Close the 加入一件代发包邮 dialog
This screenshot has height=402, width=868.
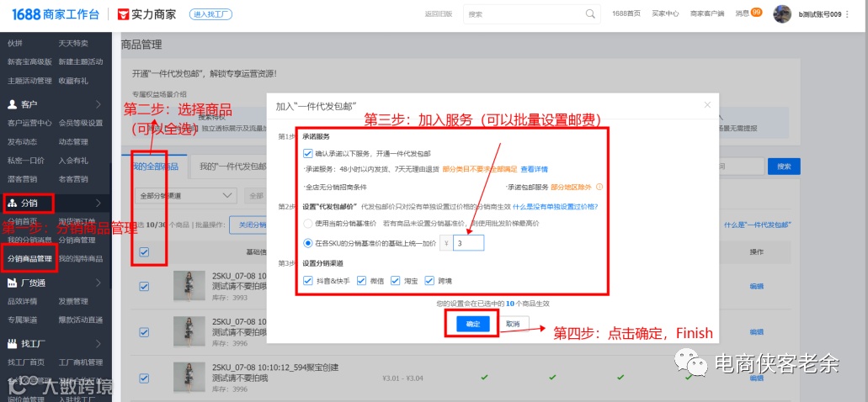pyautogui.click(x=707, y=105)
